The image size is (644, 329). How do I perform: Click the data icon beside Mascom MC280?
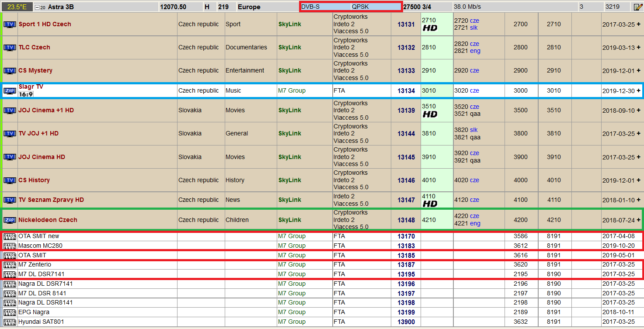coord(10,246)
